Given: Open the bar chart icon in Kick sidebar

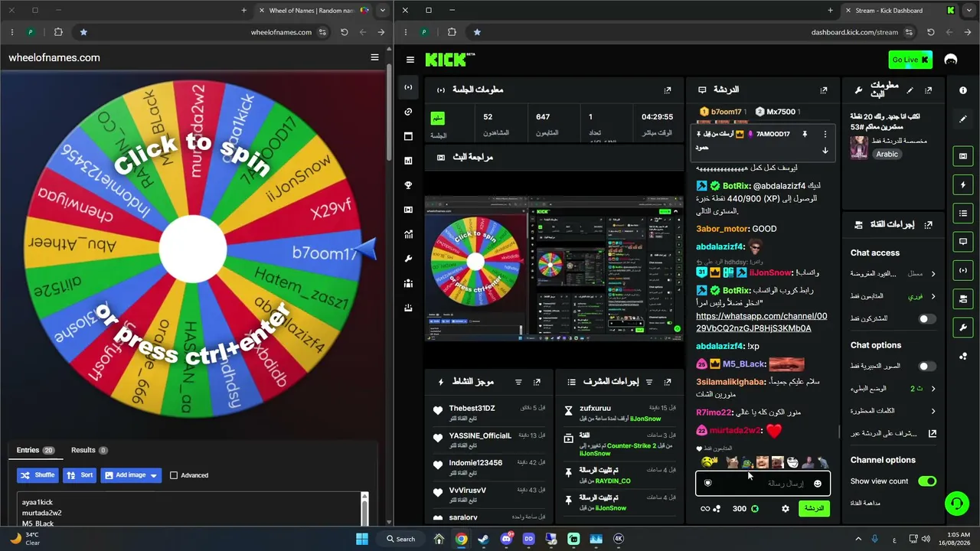Looking at the screenshot, I should (408, 161).
